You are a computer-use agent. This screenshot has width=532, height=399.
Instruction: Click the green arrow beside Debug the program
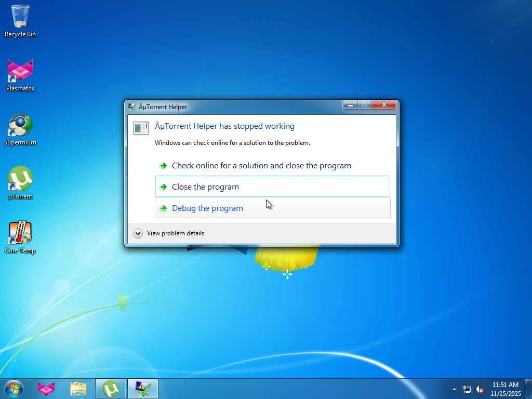pos(164,208)
